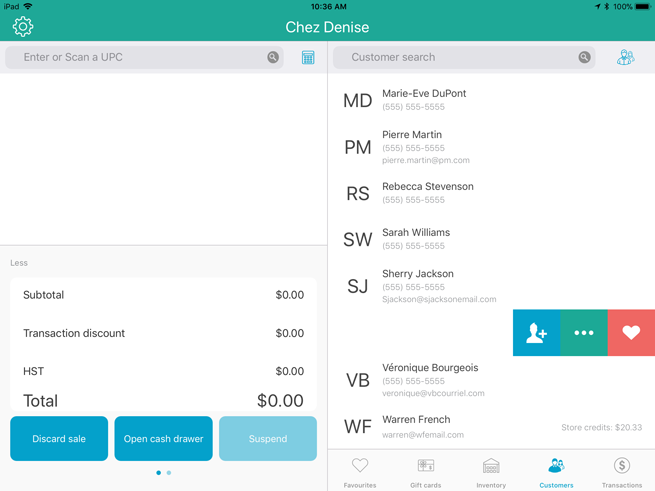Tap the add customer to sale icon
The image size is (655, 491).
point(536,333)
